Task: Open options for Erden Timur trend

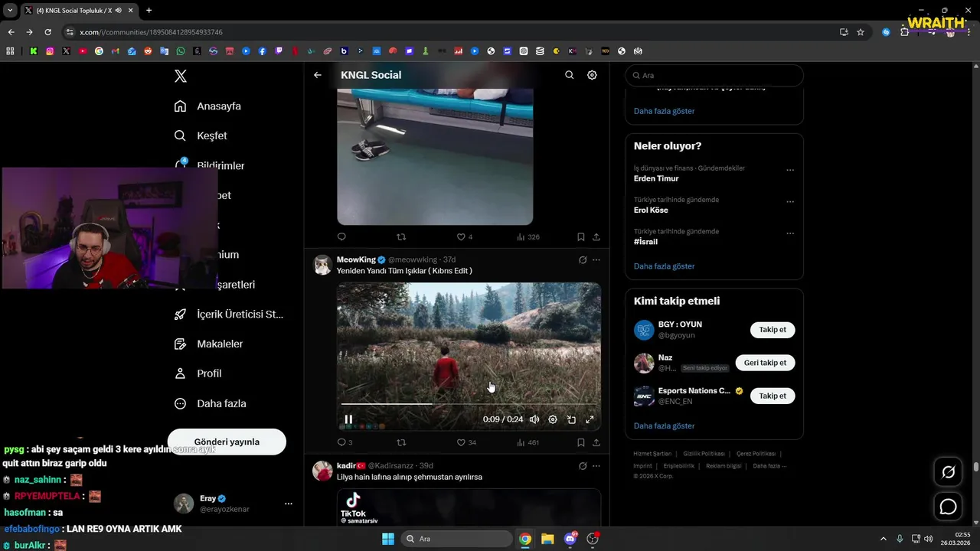Action: tap(790, 170)
